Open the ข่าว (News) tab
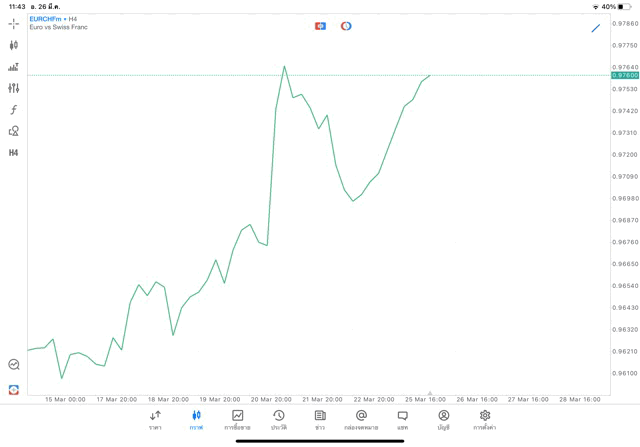 tap(320, 420)
